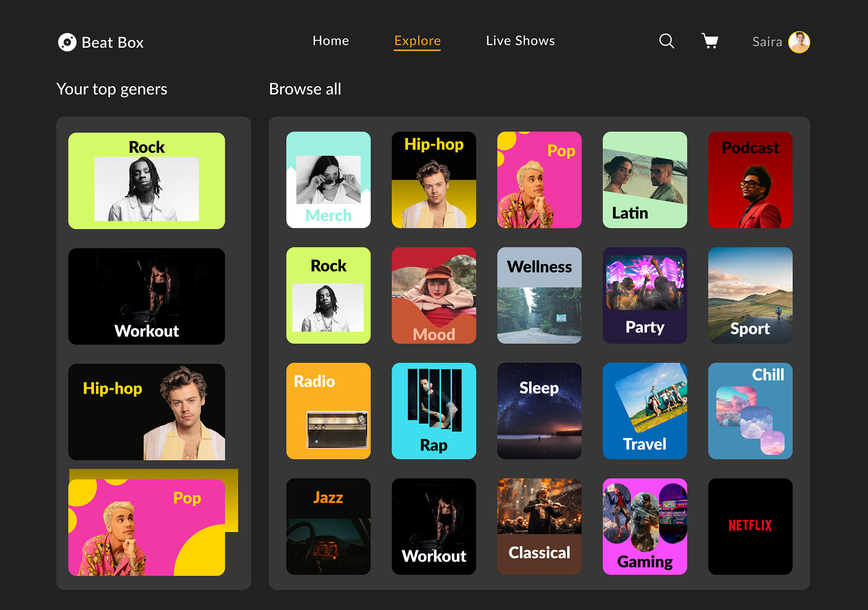The height and width of the screenshot is (610, 868).
Task: Open Rock card in top genres
Action: (146, 180)
